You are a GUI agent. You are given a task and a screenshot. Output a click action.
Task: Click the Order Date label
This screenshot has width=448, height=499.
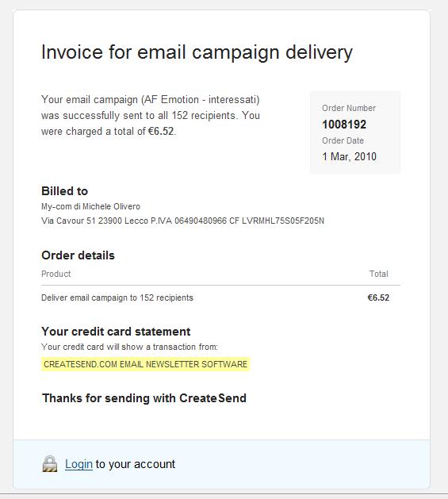pos(343,140)
